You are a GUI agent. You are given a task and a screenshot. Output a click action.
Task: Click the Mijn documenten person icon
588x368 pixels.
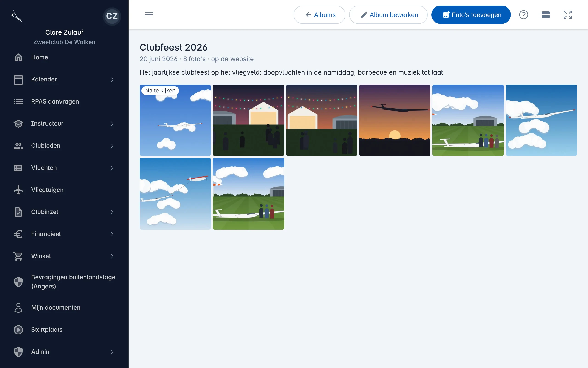coord(18,308)
